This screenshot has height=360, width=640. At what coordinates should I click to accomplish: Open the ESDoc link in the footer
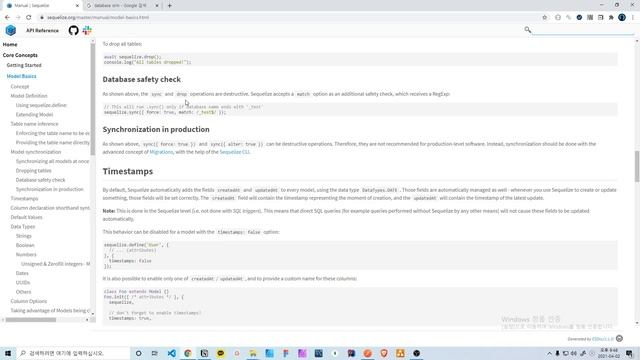coord(602,339)
